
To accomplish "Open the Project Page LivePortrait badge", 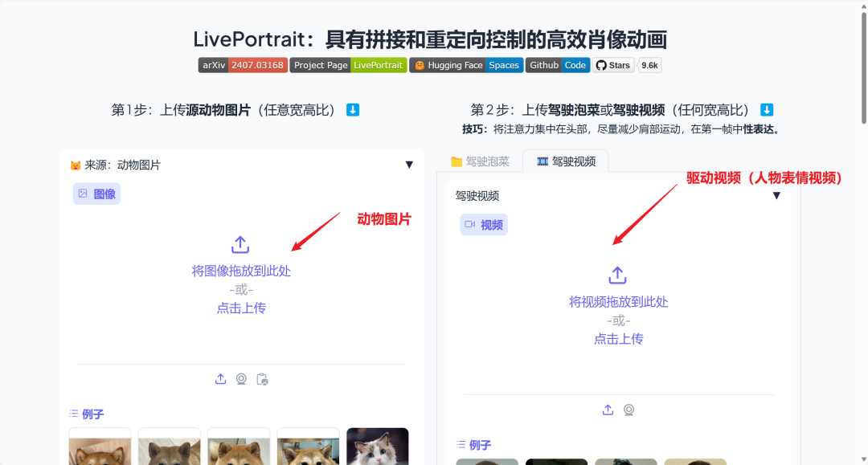I will 348,65.
